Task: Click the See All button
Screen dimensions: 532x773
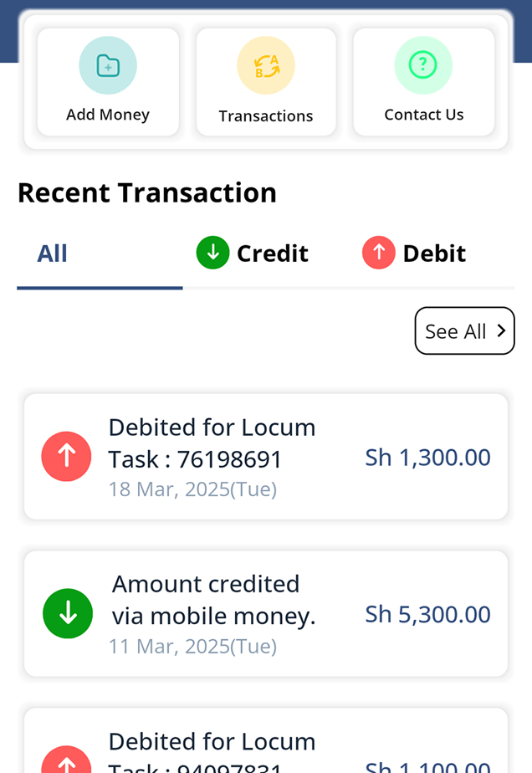Action: (x=464, y=330)
